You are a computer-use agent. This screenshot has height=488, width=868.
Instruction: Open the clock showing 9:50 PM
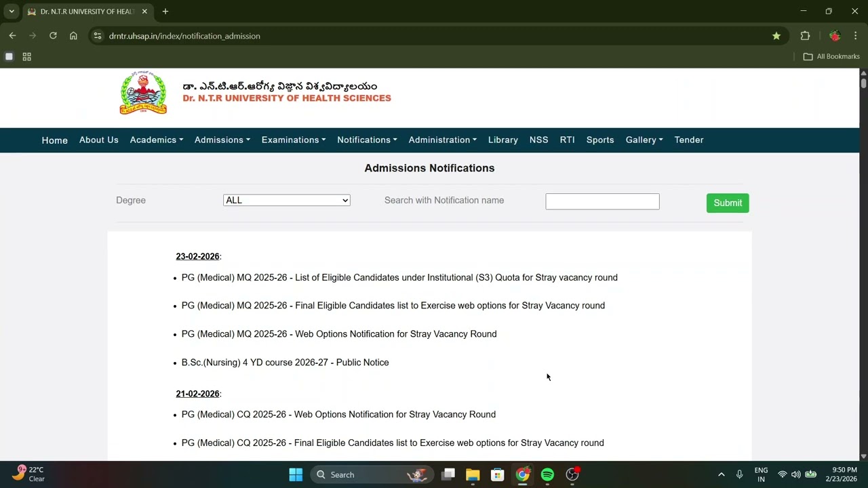click(842, 474)
